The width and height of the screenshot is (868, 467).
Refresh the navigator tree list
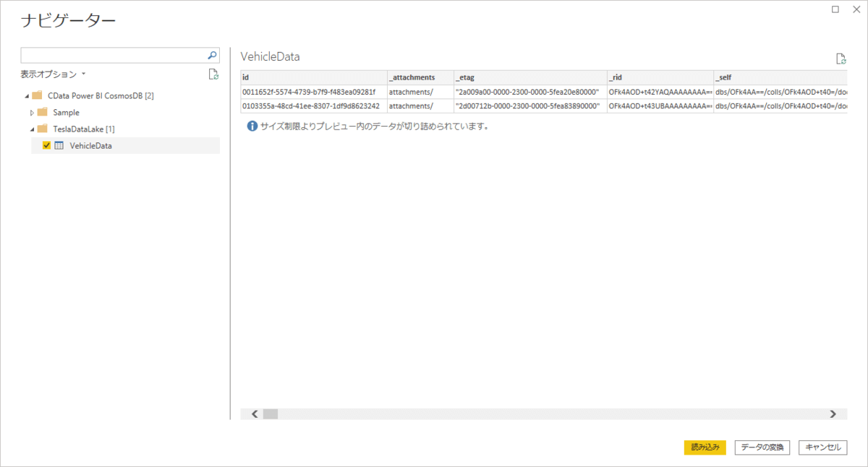[x=213, y=74]
